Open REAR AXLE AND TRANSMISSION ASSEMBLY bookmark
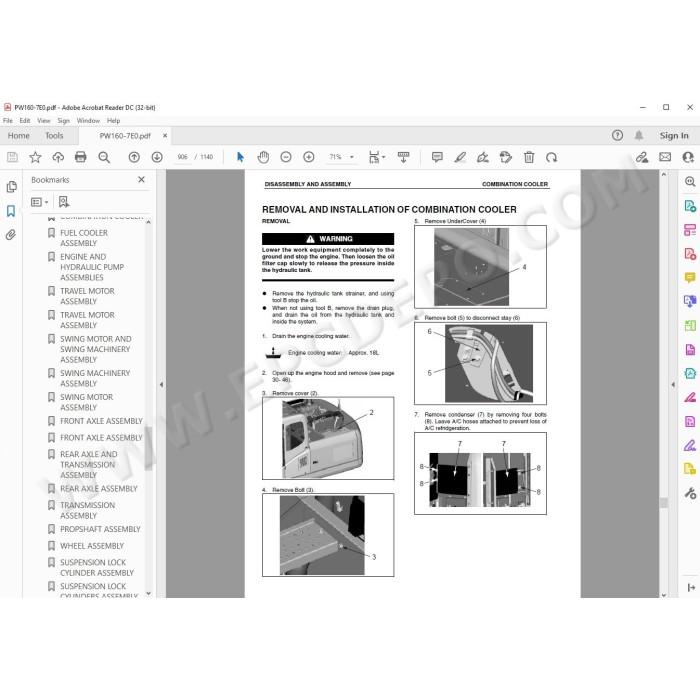Screen dimensions: 700x700 (89, 464)
